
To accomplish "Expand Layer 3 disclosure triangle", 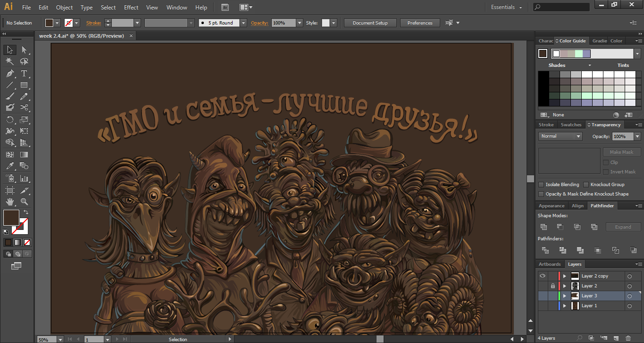I will pyautogui.click(x=564, y=296).
